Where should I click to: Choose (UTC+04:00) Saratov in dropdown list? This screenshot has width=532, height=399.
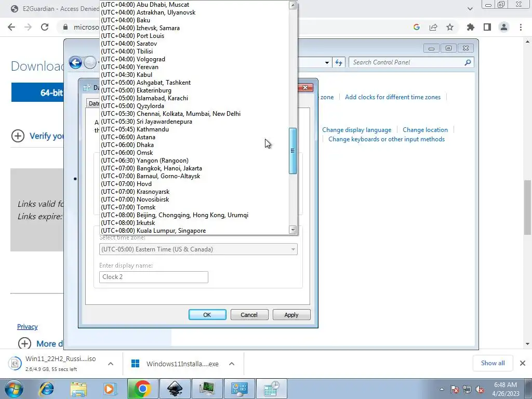click(194, 44)
